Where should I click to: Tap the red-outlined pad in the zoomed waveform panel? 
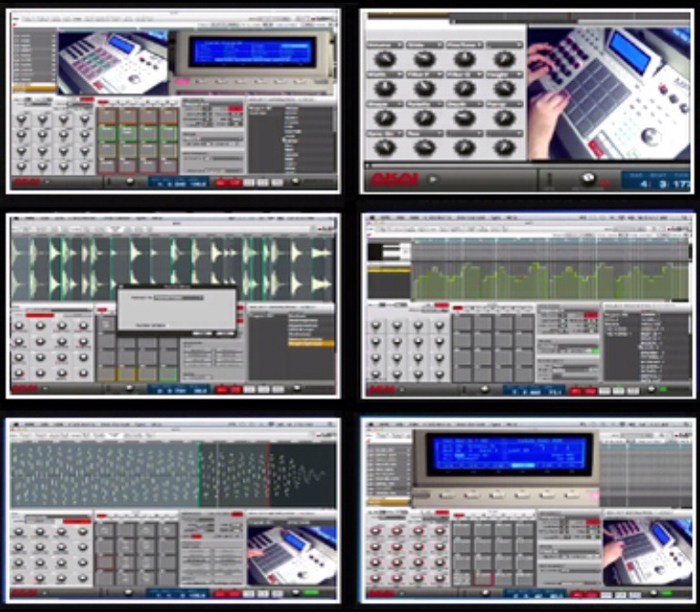pyautogui.click(x=106, y=563)
